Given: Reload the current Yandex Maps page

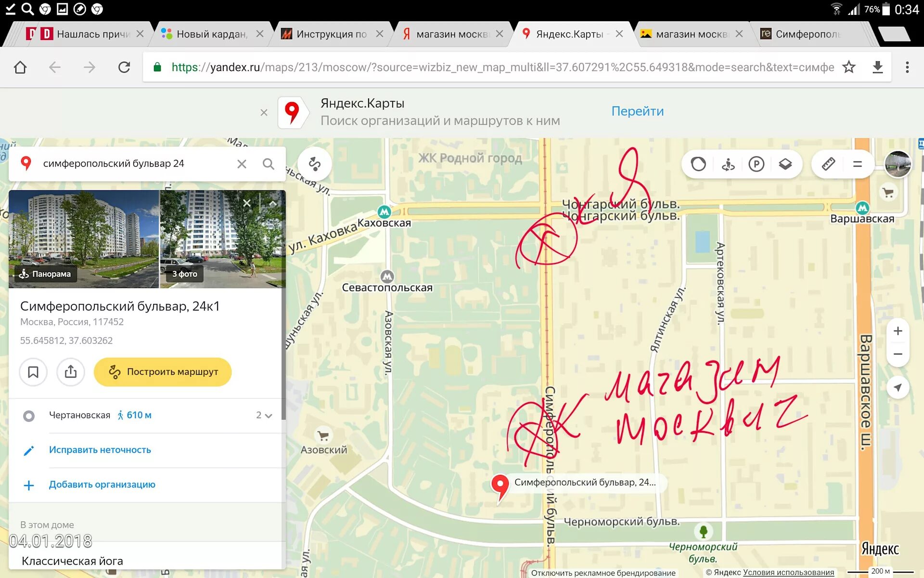Looking at the screenshot, I should tap(124, 67).
